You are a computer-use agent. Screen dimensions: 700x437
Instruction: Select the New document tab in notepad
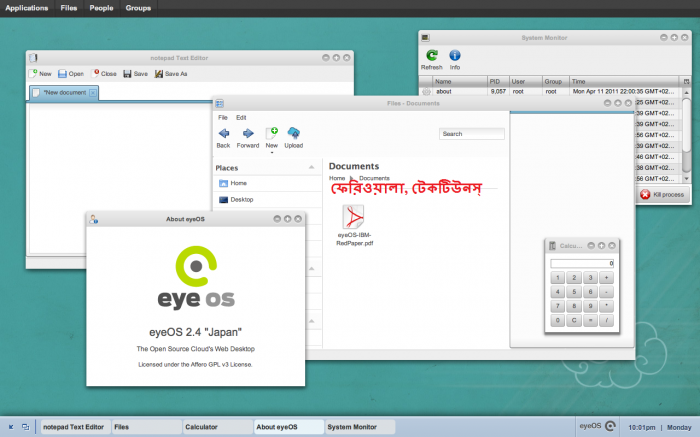tap(64, 92)
